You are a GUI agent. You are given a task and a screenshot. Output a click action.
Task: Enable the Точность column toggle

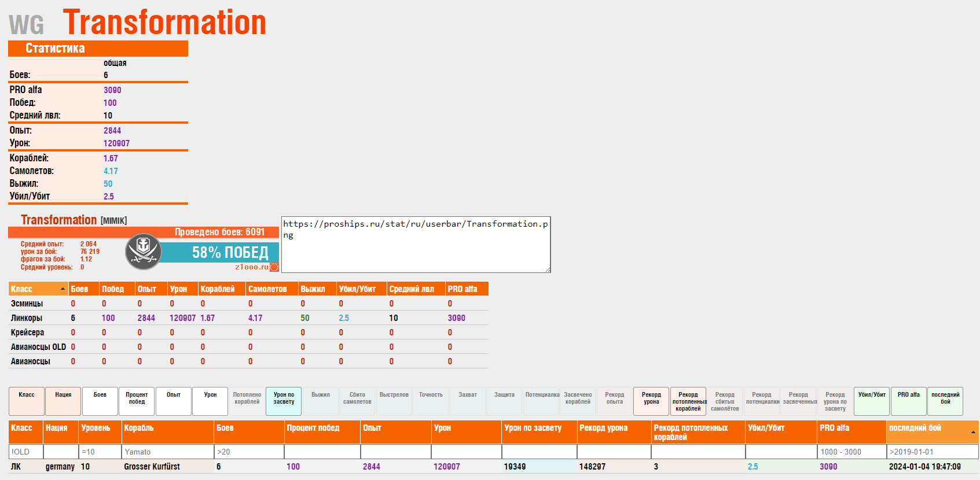(431, 401)
